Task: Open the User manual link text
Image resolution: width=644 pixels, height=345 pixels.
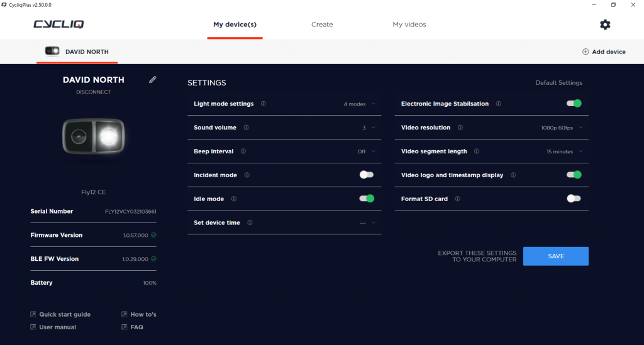Action: (57, 327)
